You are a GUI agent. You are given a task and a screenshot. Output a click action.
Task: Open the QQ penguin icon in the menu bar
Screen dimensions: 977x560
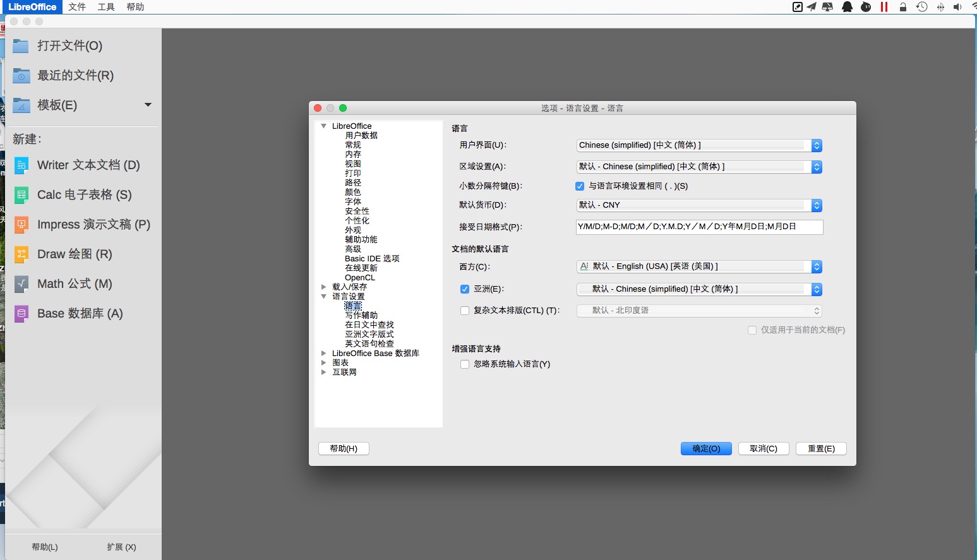[848, 7]
